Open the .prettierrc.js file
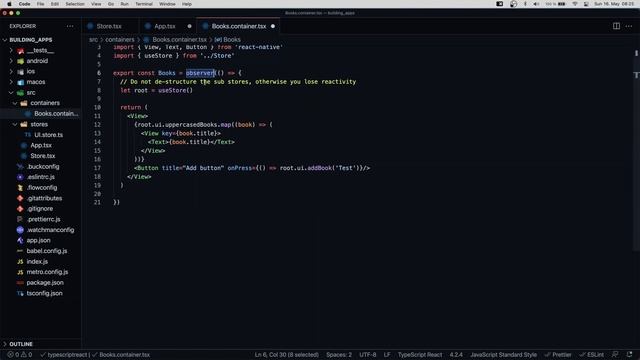This screenshot has height=360, width=640. 44,219
